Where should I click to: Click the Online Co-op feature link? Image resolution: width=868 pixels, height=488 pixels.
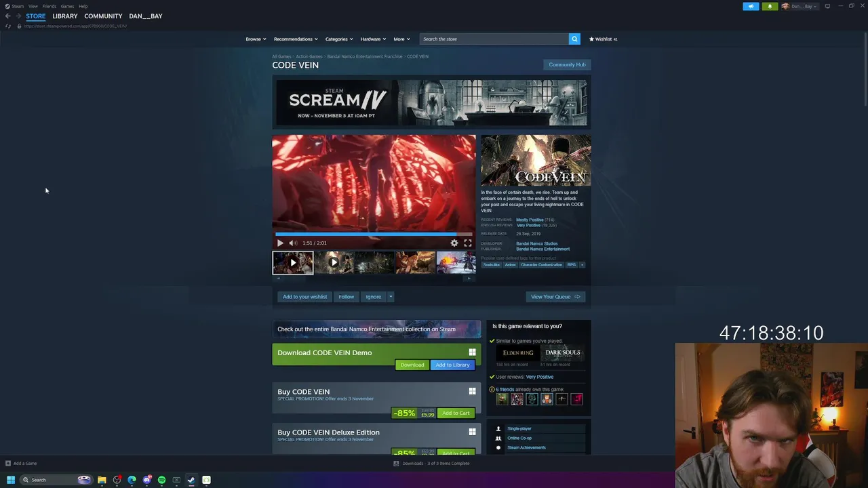pyautogui.click(x=519, y=438)
